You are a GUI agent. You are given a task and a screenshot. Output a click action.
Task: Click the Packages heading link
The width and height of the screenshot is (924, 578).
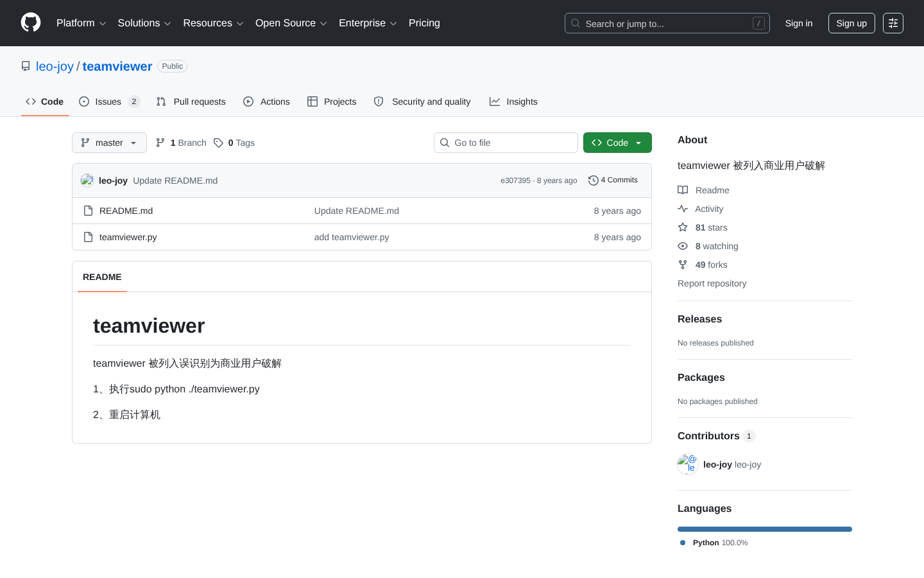(701, 378)
